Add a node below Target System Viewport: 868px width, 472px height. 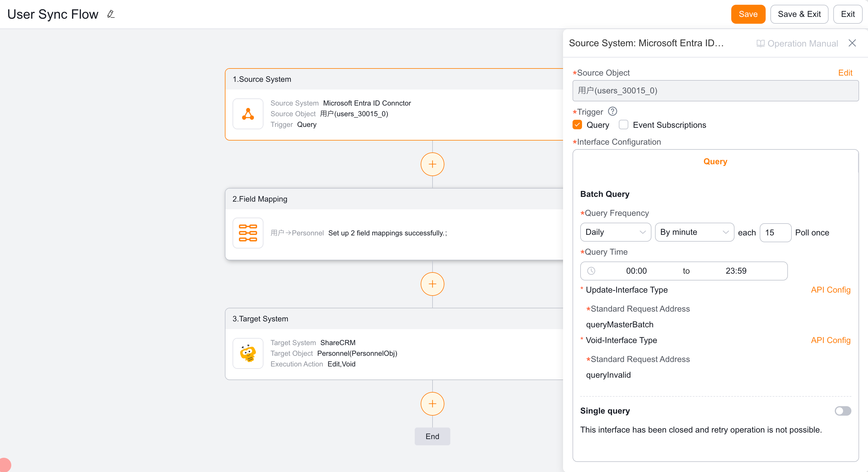(432, 404)
